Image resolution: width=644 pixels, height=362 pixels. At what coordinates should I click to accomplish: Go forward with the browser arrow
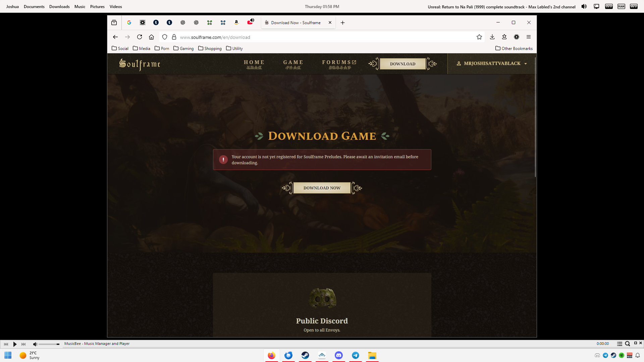coord(127,37)
